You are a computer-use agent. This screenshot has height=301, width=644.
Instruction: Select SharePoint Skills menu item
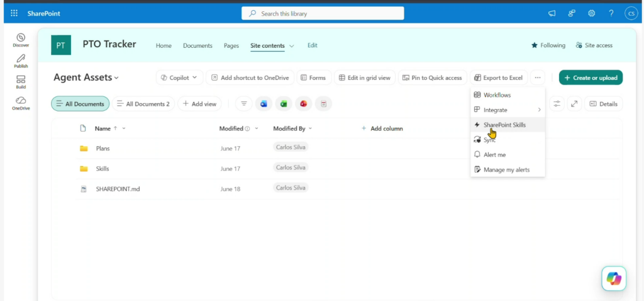tap(508, 125)
